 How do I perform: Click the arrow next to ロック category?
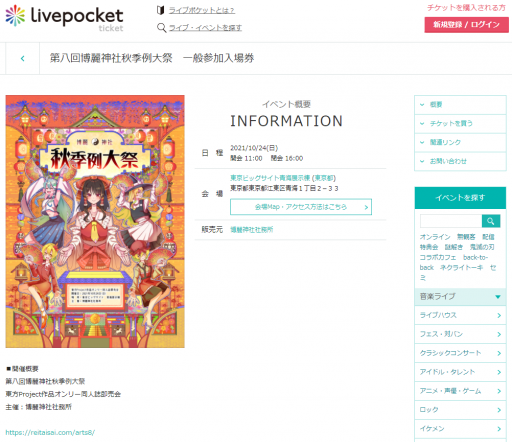click(x=499, y=410)
